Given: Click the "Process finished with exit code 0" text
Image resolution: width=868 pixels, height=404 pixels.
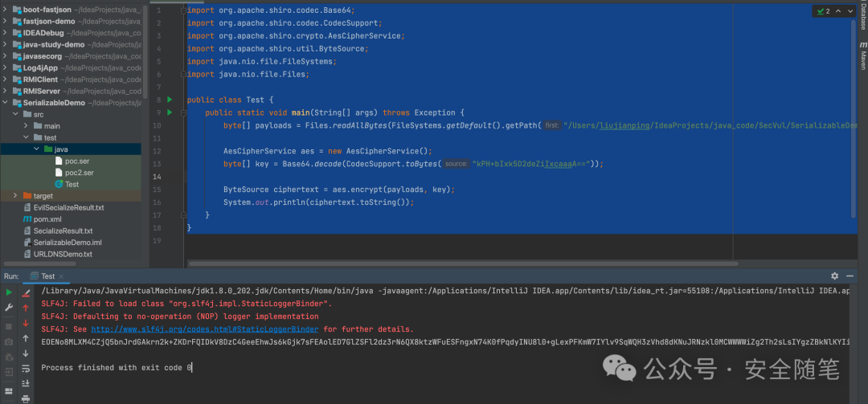Looking at the screenshot, I should point(117,368).
